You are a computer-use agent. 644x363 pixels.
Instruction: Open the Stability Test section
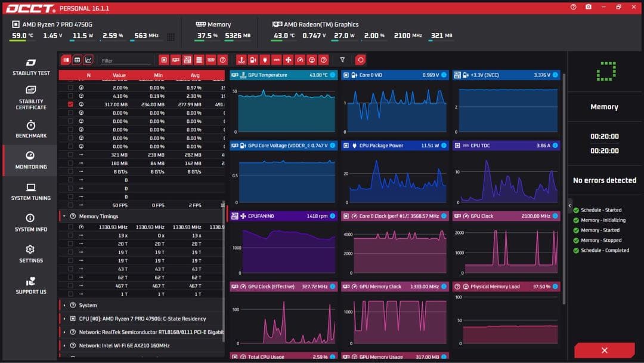point(31,67)
